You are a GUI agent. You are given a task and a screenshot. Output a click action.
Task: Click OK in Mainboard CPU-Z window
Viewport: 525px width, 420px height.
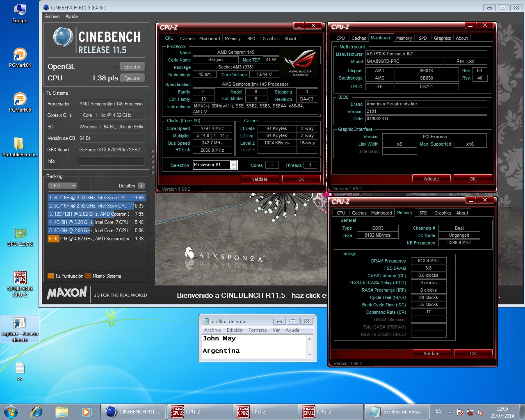[473, 179]
